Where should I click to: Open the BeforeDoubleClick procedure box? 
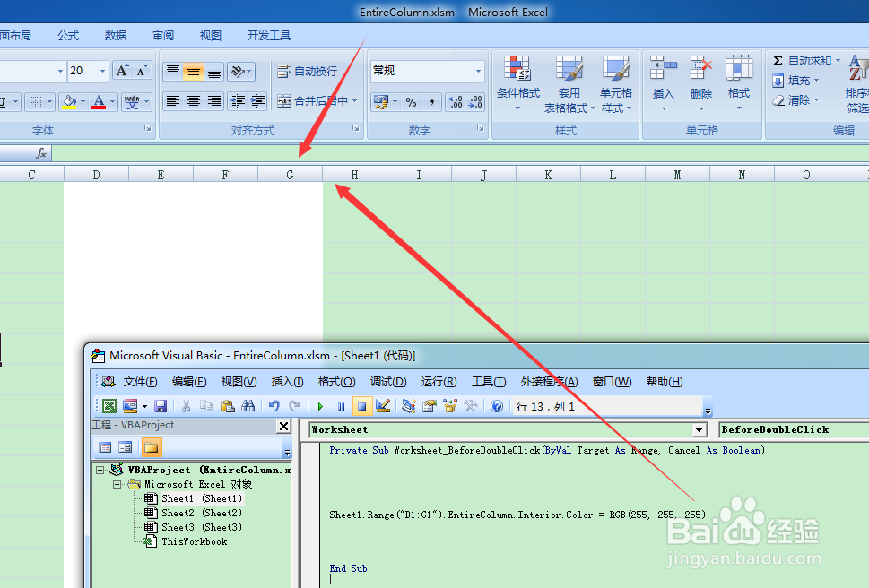(794, 429)
